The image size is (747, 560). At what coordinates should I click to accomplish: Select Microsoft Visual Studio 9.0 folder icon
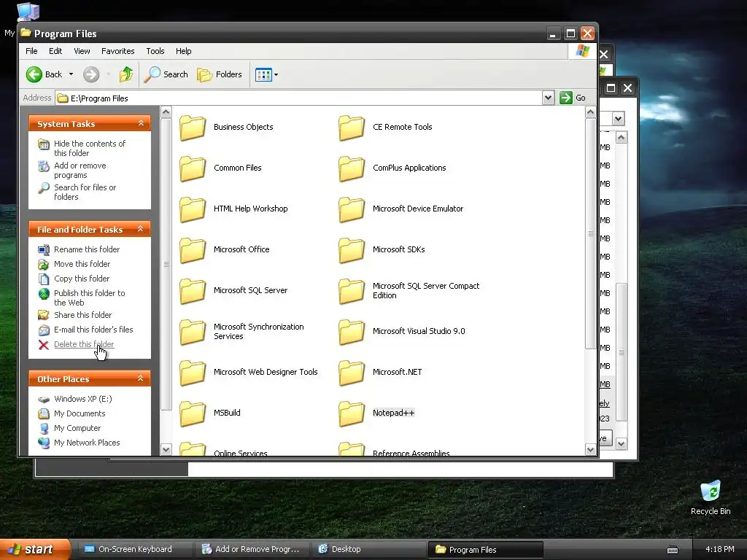click(x=352, y=332)
